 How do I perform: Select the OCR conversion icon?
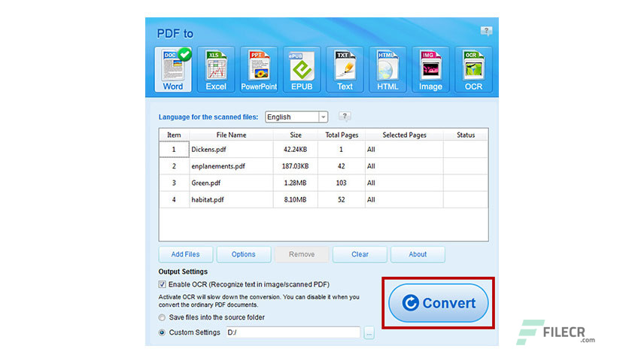click(473, 69)
